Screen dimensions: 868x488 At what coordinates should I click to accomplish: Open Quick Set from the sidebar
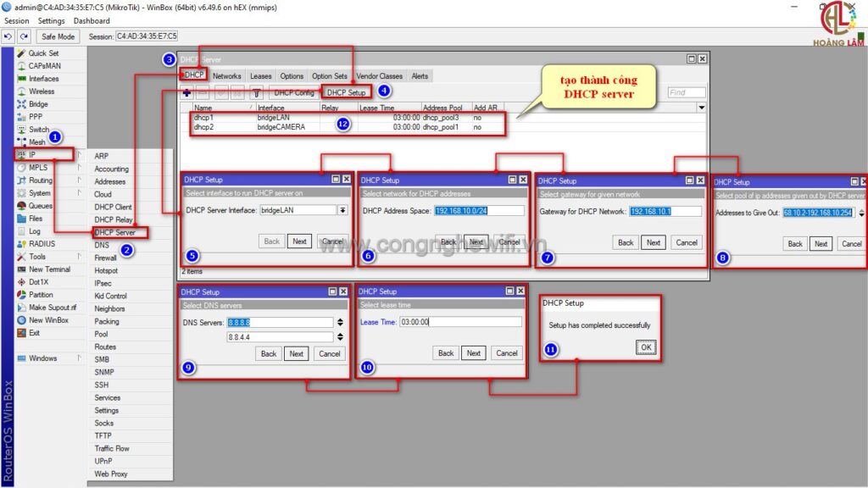(x=42, y=53)
